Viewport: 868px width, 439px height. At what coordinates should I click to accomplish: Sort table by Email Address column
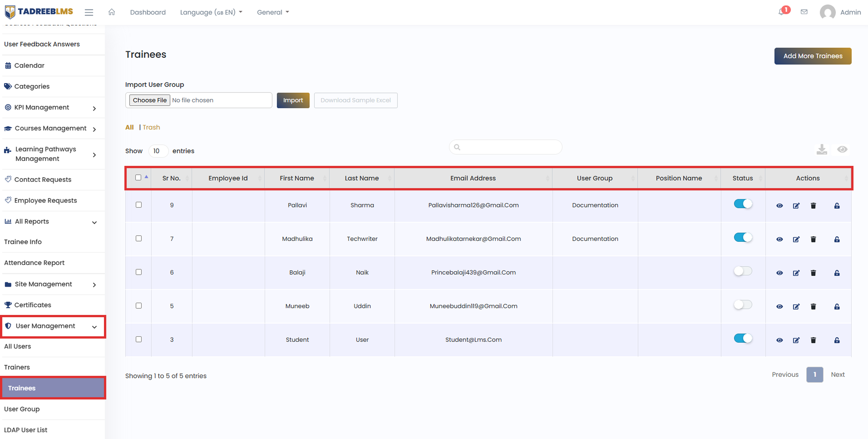[x=473, y=178]
